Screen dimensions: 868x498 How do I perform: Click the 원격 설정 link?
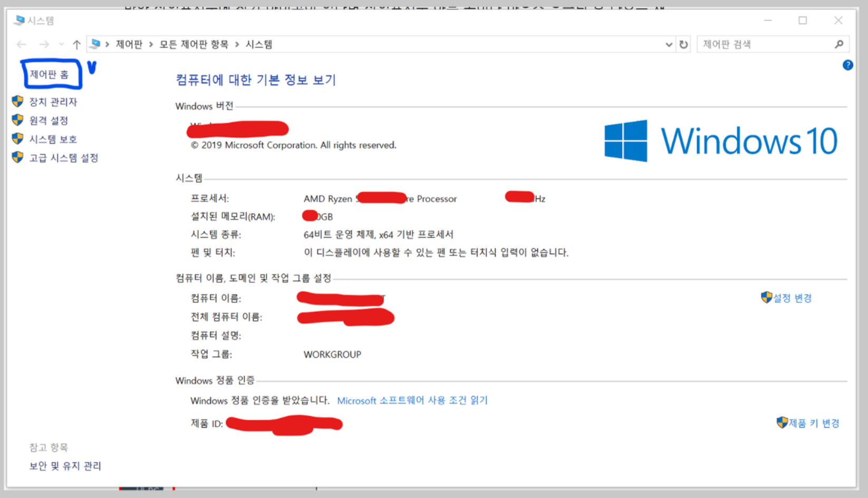pyautogui.click(x=49, y=121)
